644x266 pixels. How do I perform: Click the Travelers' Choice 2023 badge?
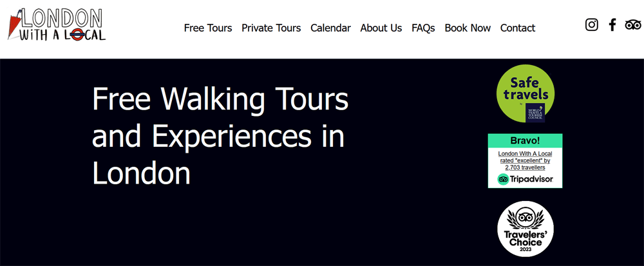526,229
